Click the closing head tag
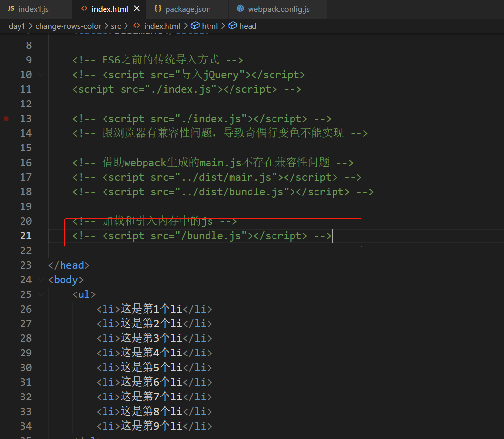 [x=69, y=265]
